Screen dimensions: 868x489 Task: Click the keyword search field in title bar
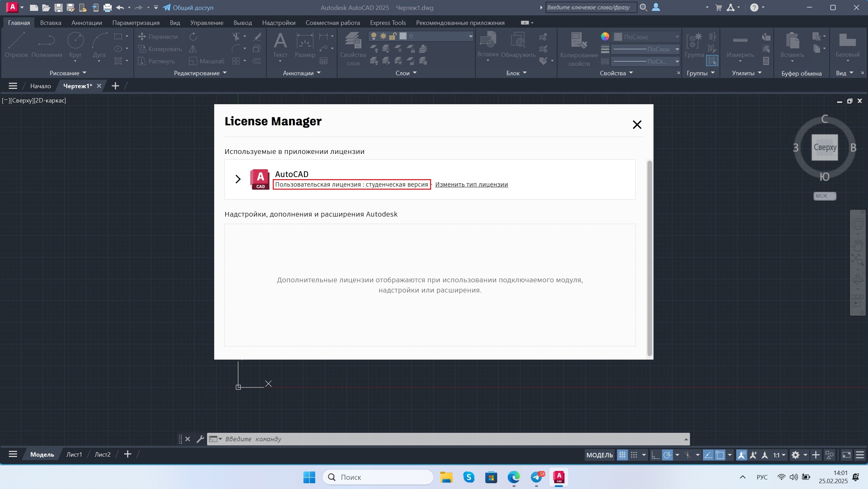coord(591,7)
